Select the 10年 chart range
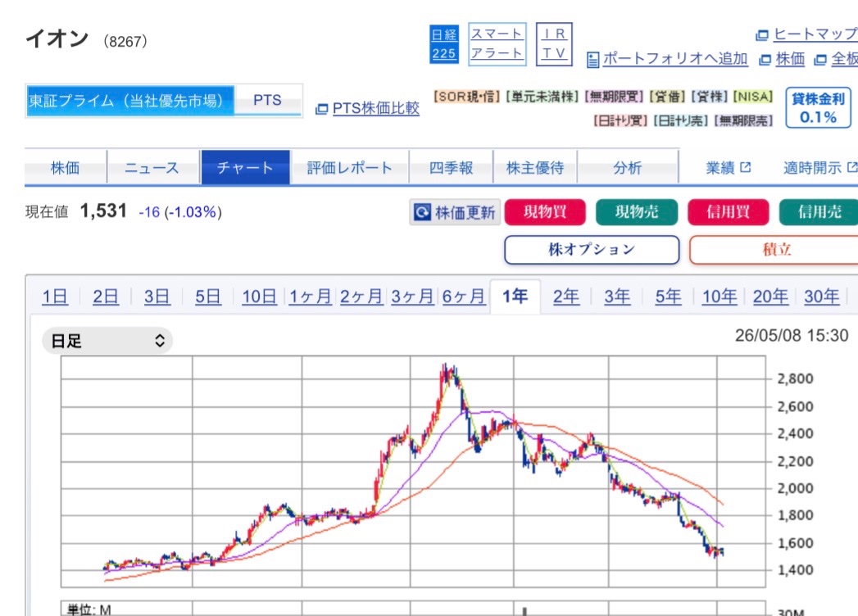The width and height of the screenshot is (858, 616). tap(720, 297)
